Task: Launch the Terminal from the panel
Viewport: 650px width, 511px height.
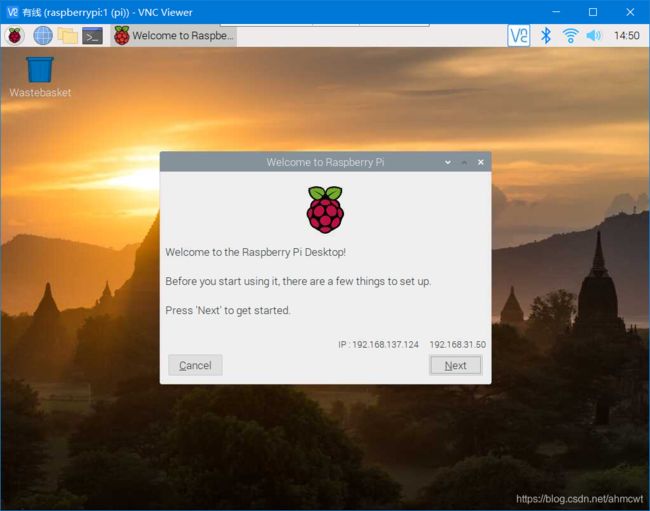Action: 92,36
